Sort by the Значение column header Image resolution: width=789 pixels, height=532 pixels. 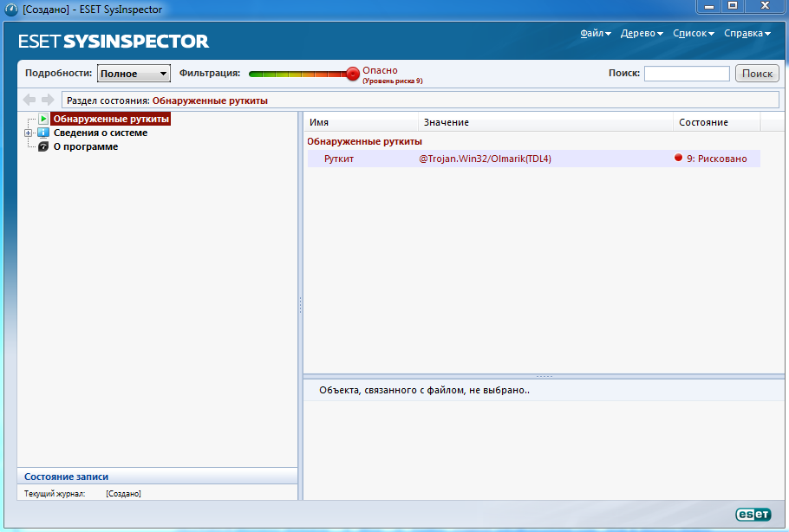coord(546,122)
